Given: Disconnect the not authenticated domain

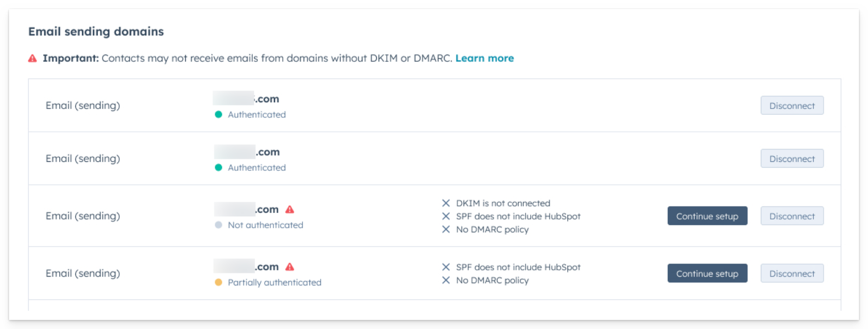Looking at the screenshot, I should (792, 216).
